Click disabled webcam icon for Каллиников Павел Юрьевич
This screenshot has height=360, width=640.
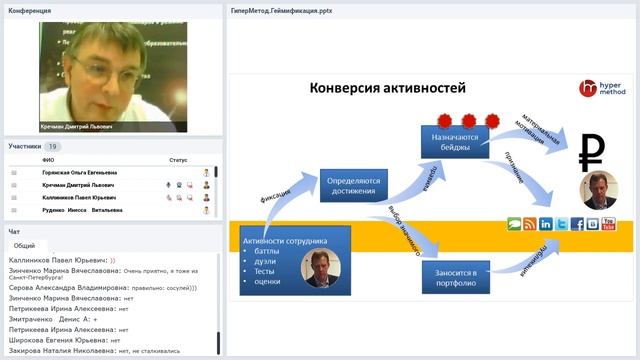click(179, 198)
